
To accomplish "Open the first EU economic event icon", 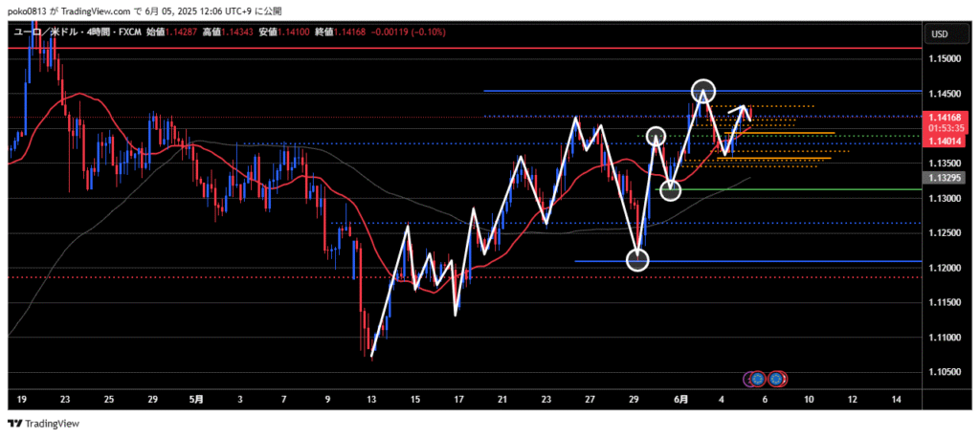I will [x=756, y=379].
